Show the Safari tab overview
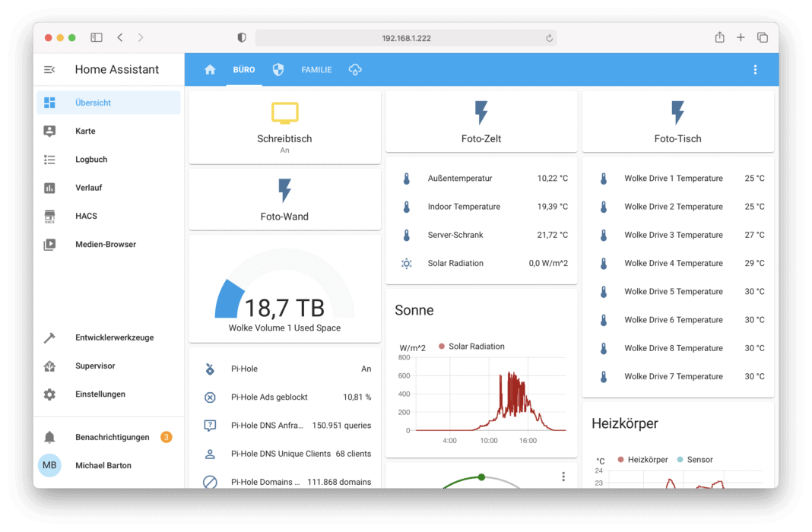The image size is (812, 532). tap(763, 37)
